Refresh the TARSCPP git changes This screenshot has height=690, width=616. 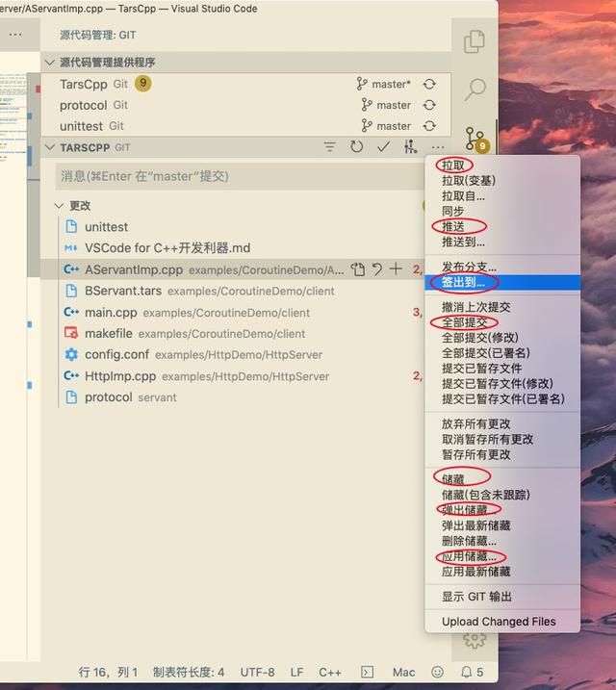pos(356,146)
